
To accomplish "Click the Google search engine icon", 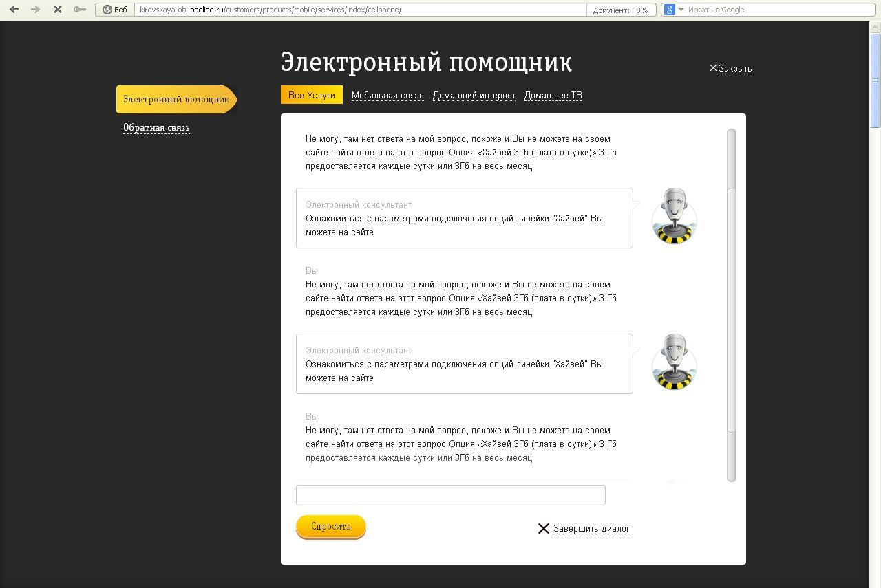I will [x=669, y=10].
